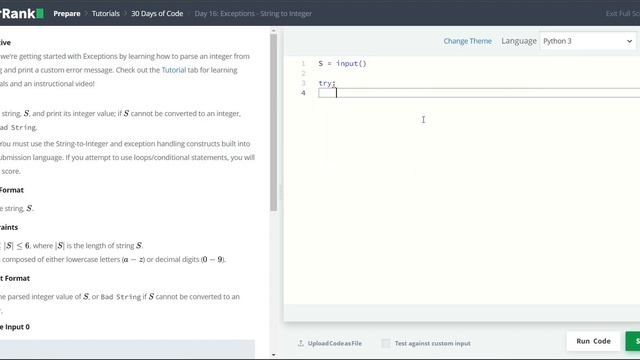Click line number 2 in gutter
Screen dimensions: 640x360
pyautogui.click(x=303, y=73)
